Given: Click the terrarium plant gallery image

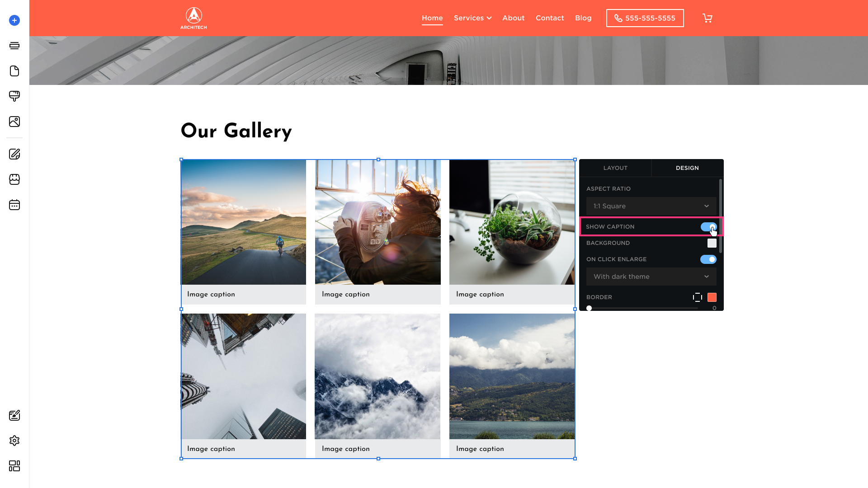Looking at the screenshot, I should click(x=512, y=222).
